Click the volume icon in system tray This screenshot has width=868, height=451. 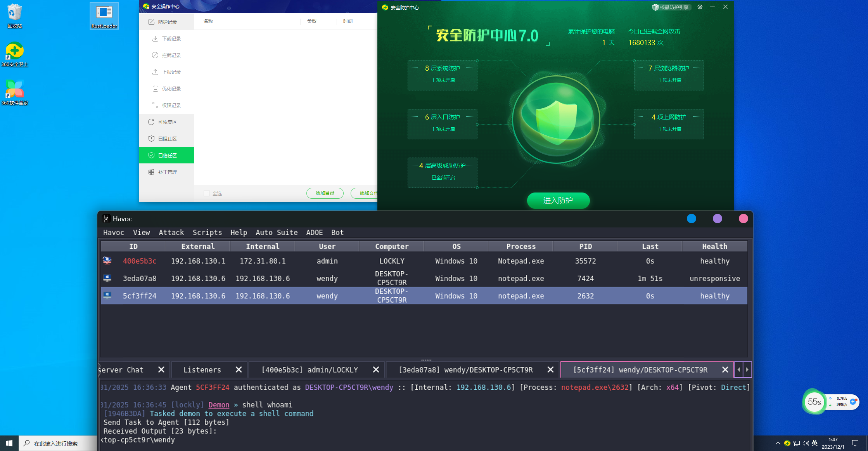(806, 443)
